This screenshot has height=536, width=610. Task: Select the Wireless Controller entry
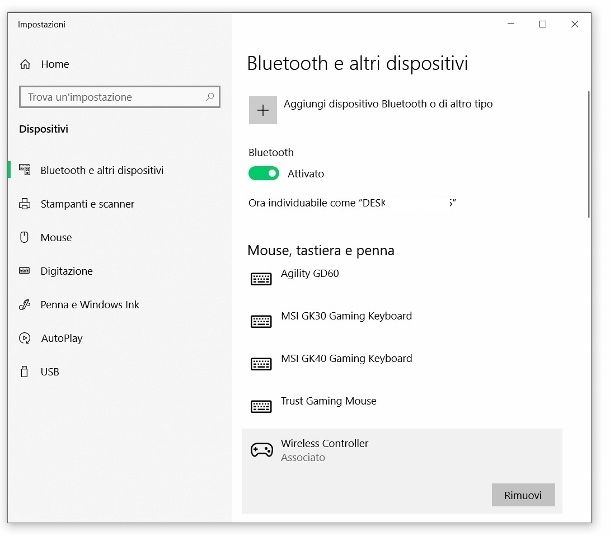[402, 471]
